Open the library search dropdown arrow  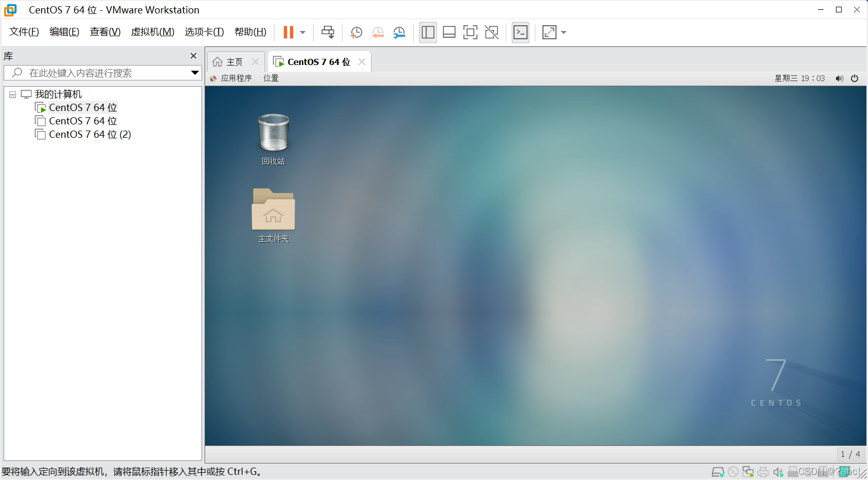(195, 73)
